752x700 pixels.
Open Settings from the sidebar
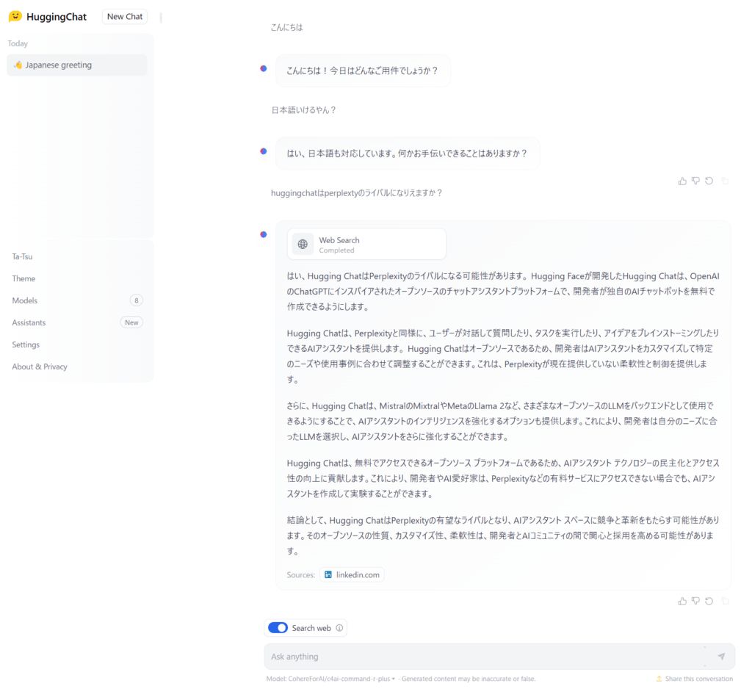pos(26,345)
